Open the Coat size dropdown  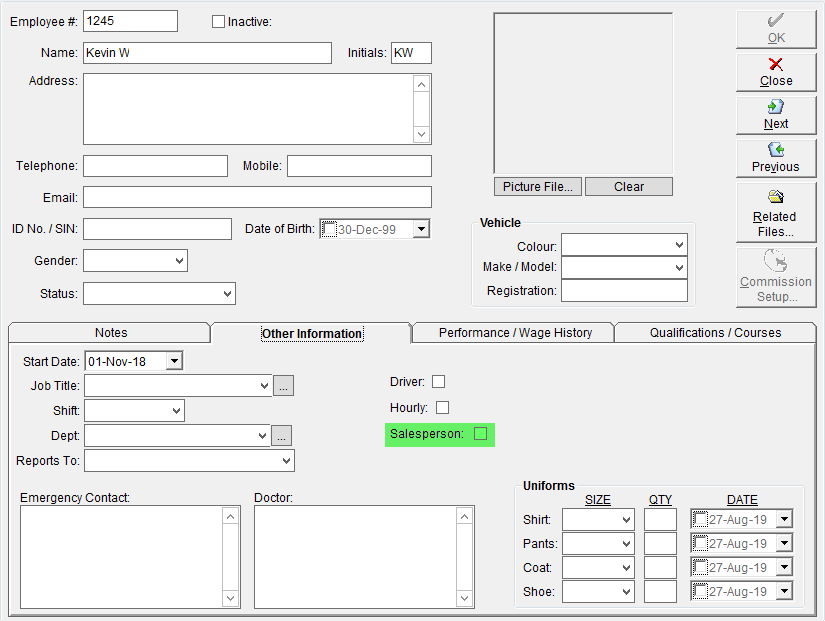[626, 568]
